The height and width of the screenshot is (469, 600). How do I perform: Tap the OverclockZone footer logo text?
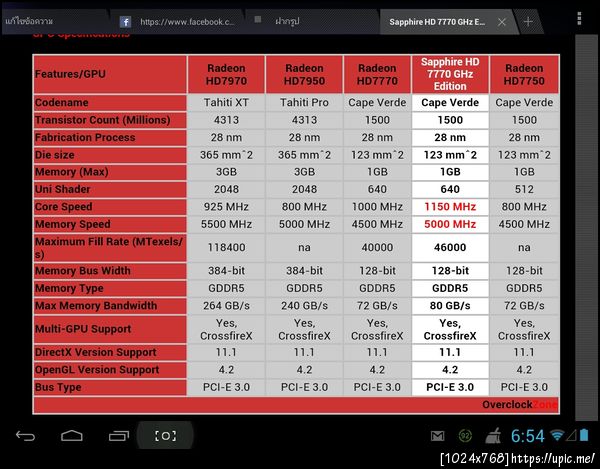click(519, 405)
